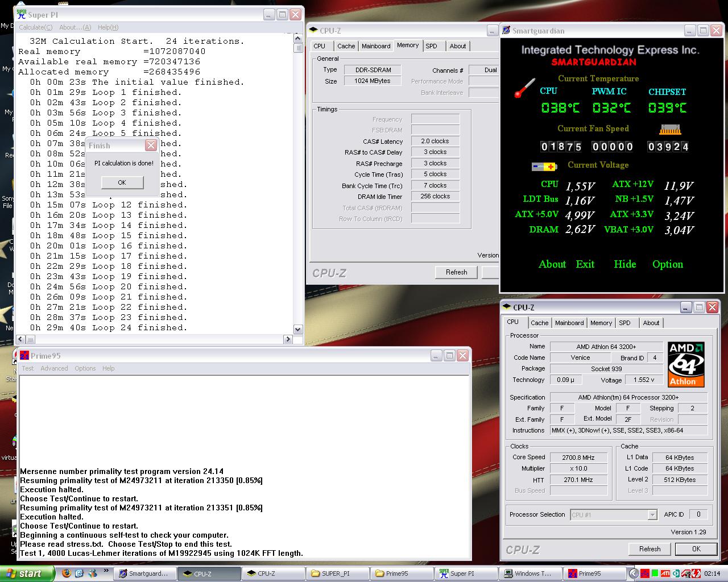Click Option link in Smartguardian
728x582 pixels.
coord(668,264)
